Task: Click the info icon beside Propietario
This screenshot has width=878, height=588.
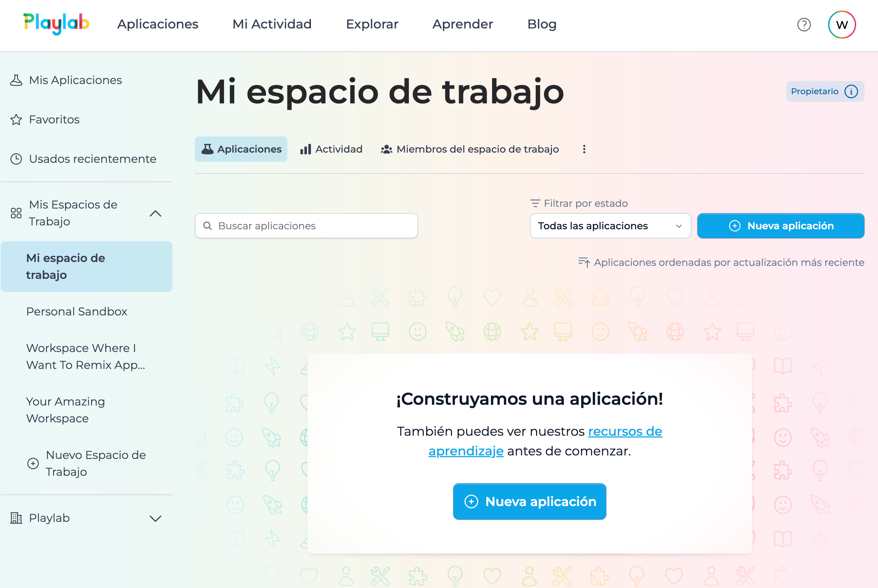Action: click(851, 91)
